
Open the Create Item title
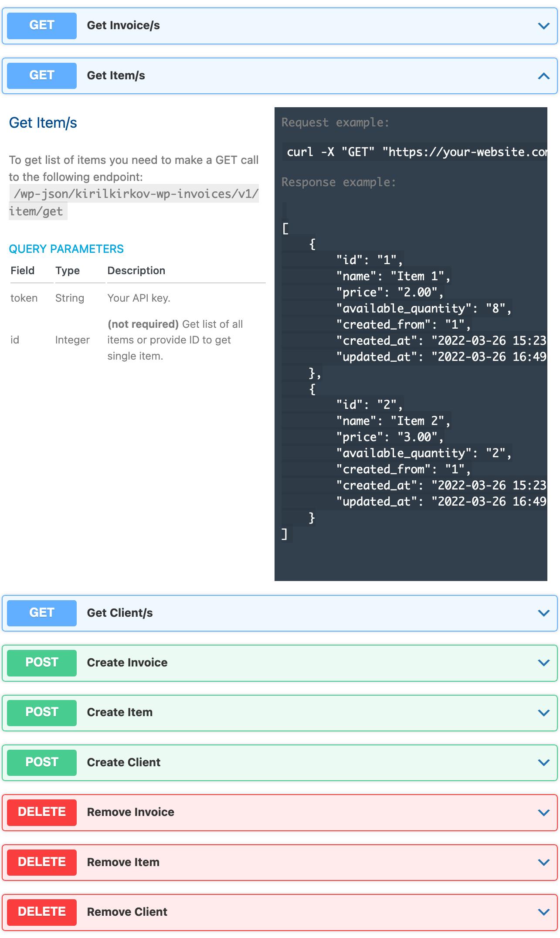point(120,713)
